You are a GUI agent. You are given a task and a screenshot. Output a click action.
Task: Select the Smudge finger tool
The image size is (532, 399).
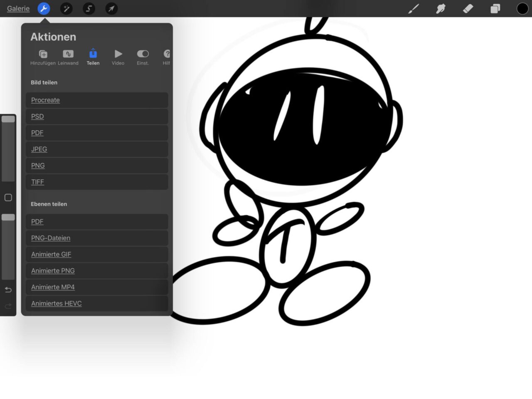click(x=441, y=8)
